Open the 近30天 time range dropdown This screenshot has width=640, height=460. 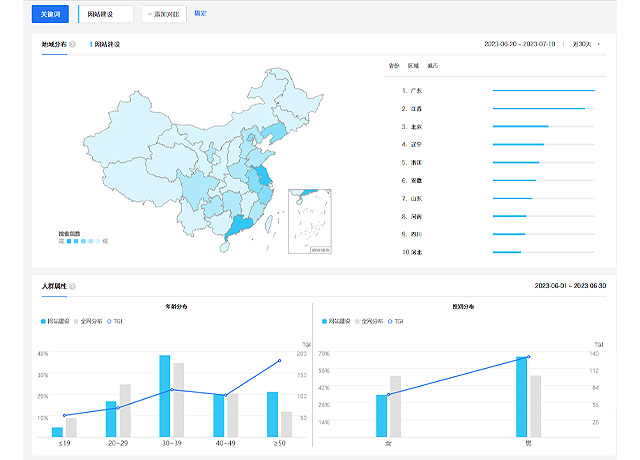click(584, 44)
